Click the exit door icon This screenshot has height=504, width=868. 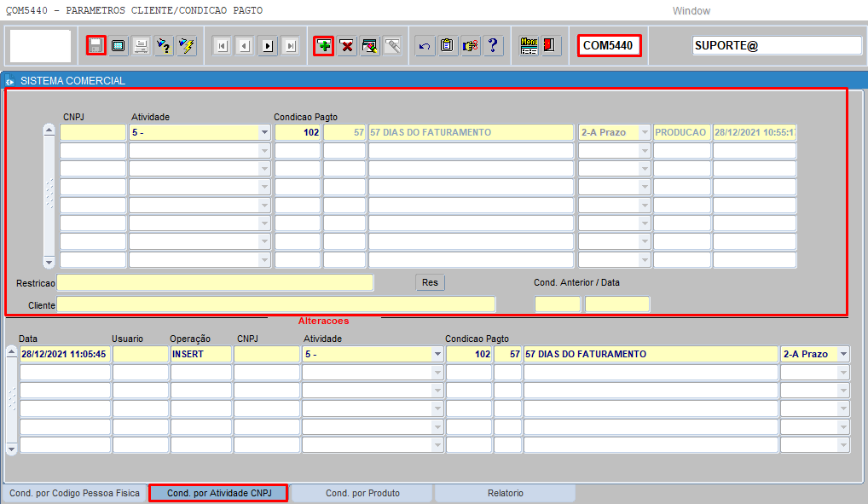pyautogui.click(x=551, y=46)
